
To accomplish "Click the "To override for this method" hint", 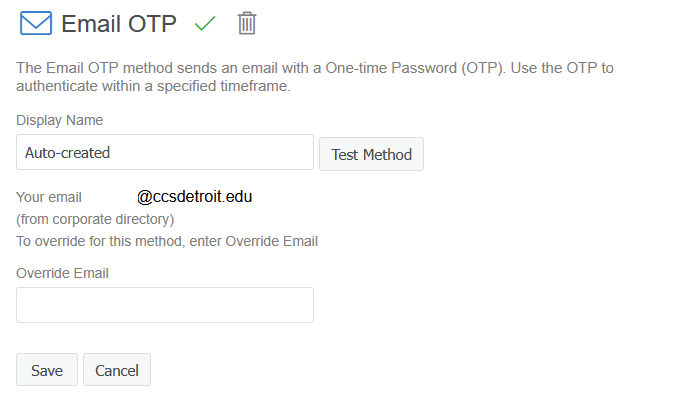I will click(x=167, y=241).
